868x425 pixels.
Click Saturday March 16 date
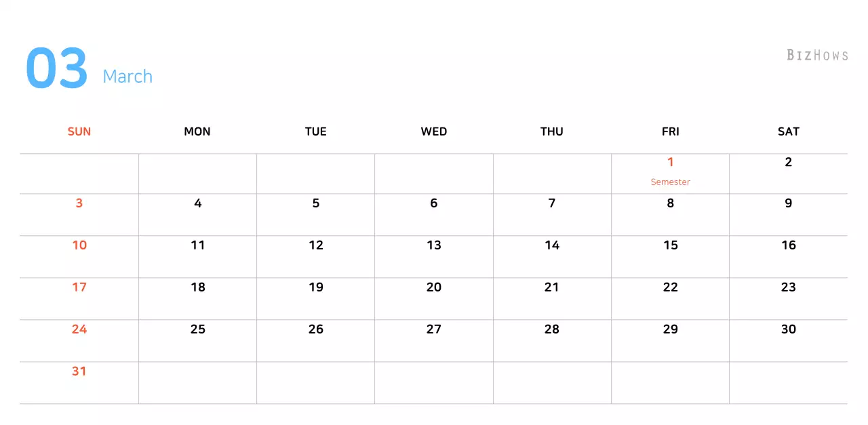pyautogui.click(x=788, y=245)
